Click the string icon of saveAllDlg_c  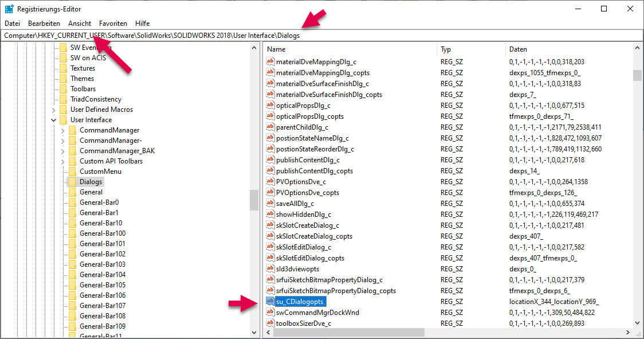(270, 203)
